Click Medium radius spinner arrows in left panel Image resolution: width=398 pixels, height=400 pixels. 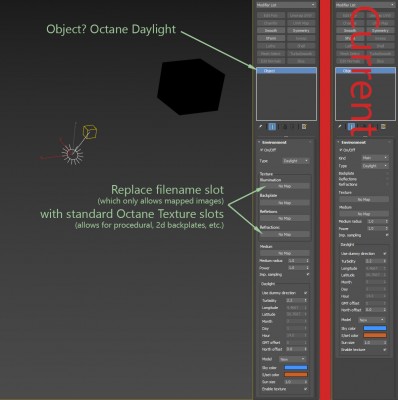(307, 261)
